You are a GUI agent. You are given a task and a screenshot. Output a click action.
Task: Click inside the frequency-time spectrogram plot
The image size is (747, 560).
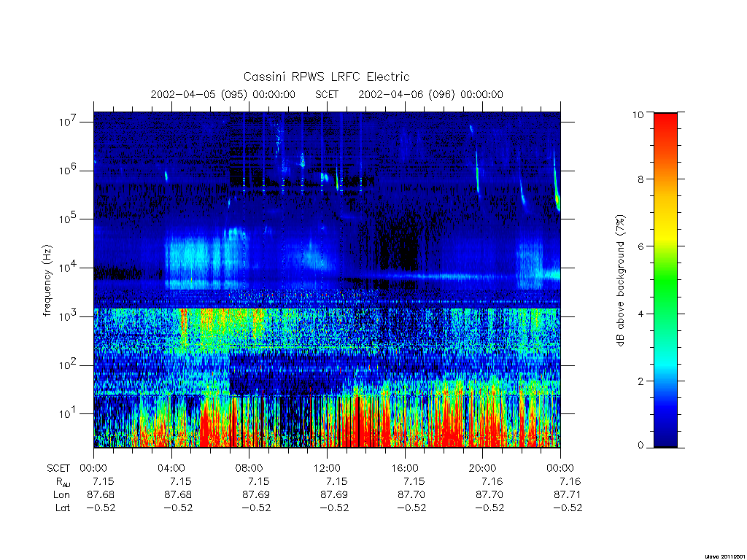(x=327, y=279)
